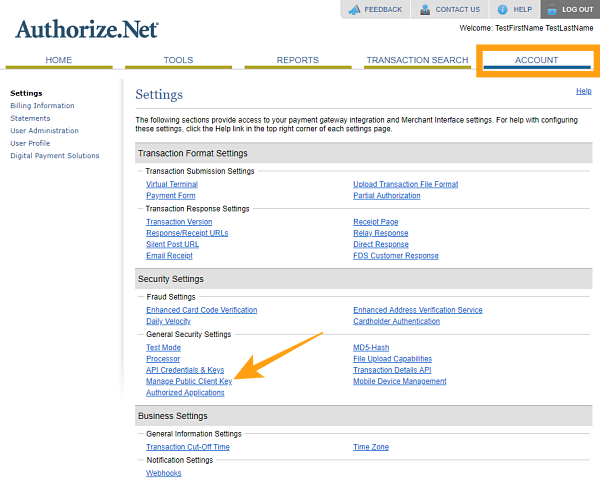The height and width of the screenshot is (499, 600).
Task: Click the Enhanced Card Code Verification link
Action: point(202,310)
